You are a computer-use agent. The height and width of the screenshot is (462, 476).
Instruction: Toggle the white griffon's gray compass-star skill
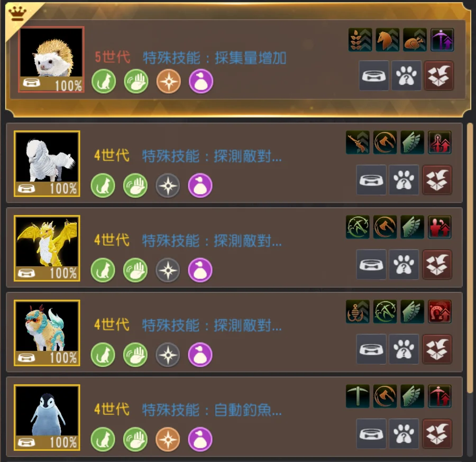168,185
